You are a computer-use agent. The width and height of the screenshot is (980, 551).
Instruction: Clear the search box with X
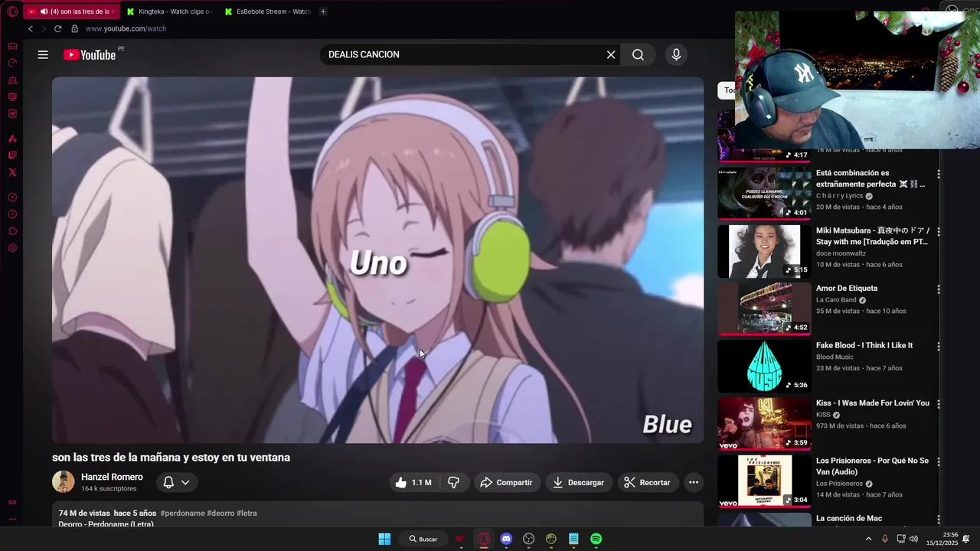click(x=611, y=54)
